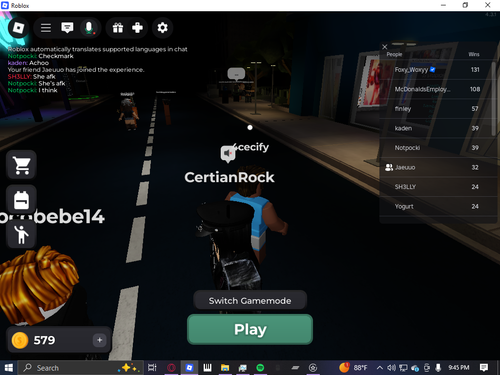Select SH3LLY in the player list

[437, 187]
